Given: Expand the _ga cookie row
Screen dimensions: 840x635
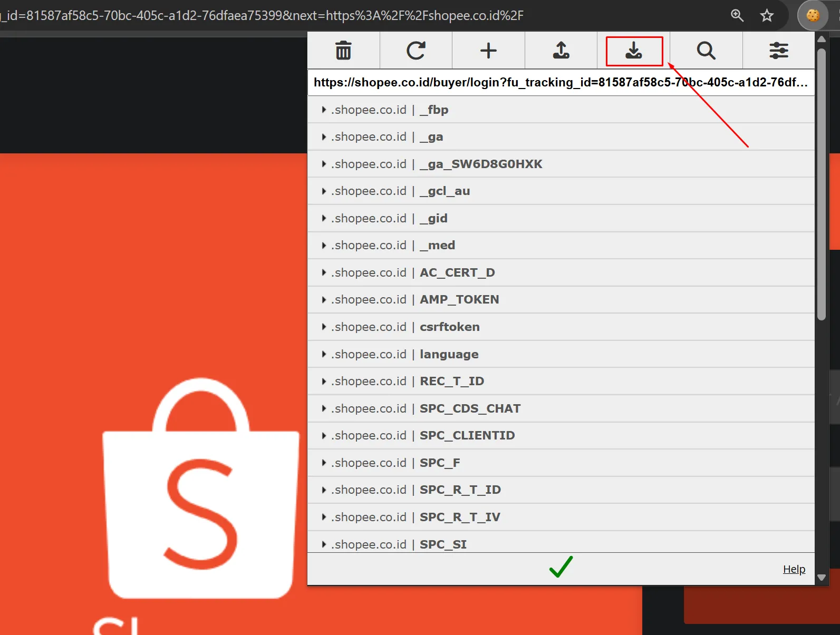Looking at the screenshot, I should pyautogui.click(x=561, y=136).
